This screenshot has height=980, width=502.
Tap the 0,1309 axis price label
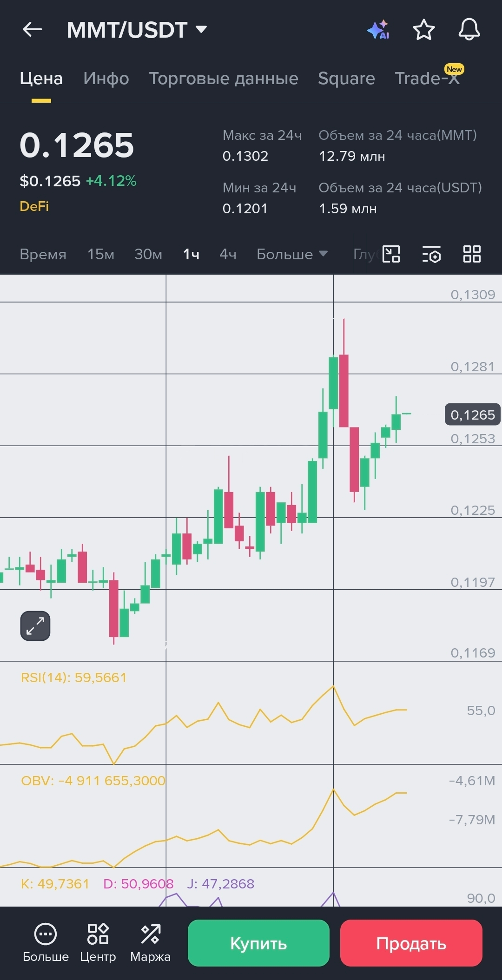point(473,295)
